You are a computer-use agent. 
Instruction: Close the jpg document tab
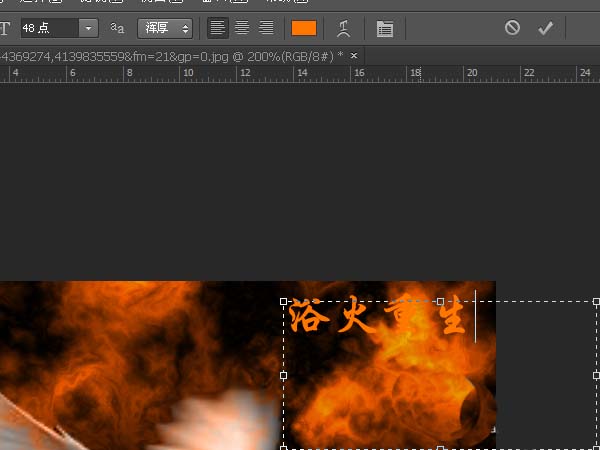[x=354, y=56]
